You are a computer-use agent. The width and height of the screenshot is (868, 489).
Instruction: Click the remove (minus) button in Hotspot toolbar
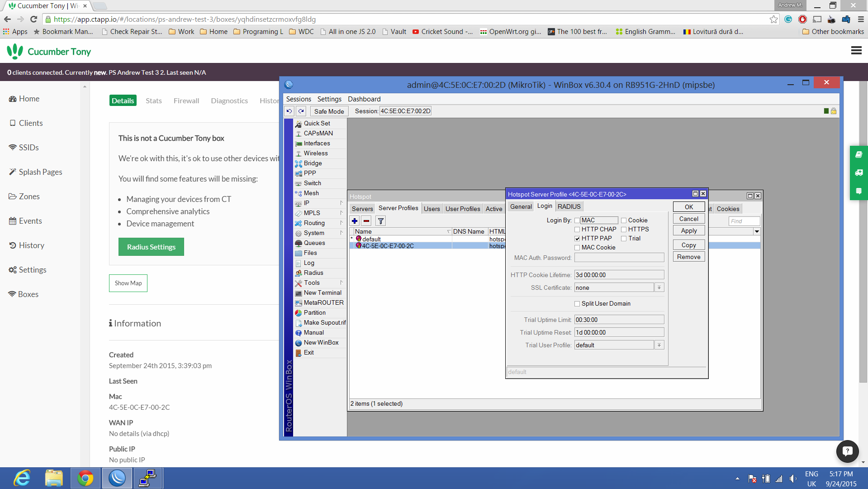coord(366,221)
